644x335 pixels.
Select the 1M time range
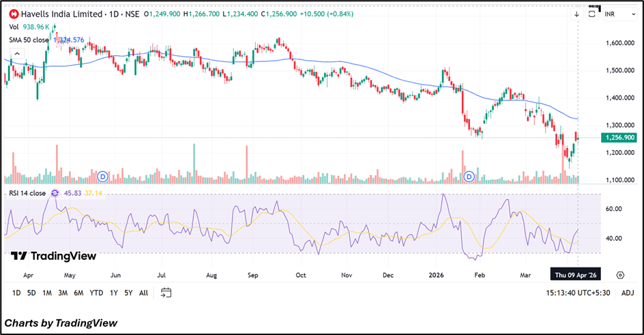coord(47,293)
